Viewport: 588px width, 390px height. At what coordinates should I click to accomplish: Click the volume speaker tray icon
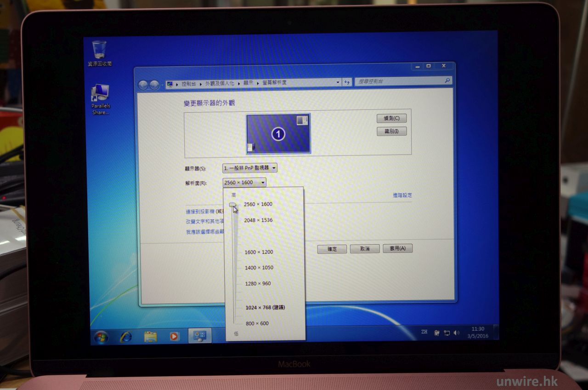[x=456, y=333]
